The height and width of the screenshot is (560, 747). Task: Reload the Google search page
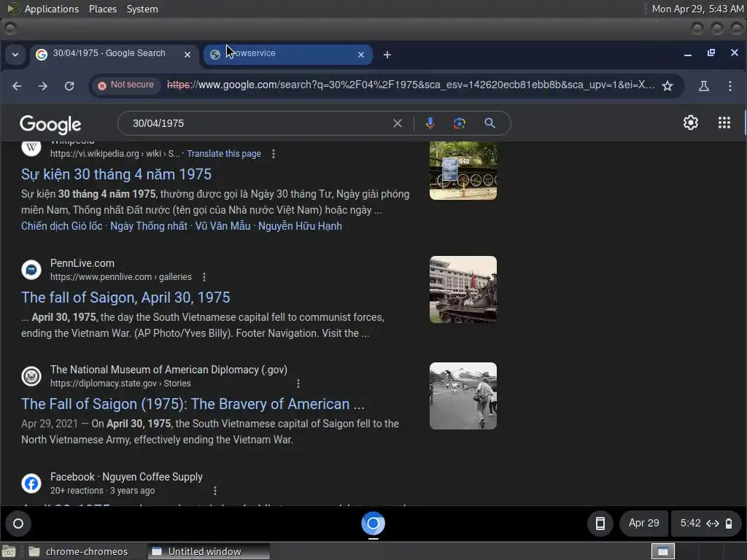coord(69,86)
